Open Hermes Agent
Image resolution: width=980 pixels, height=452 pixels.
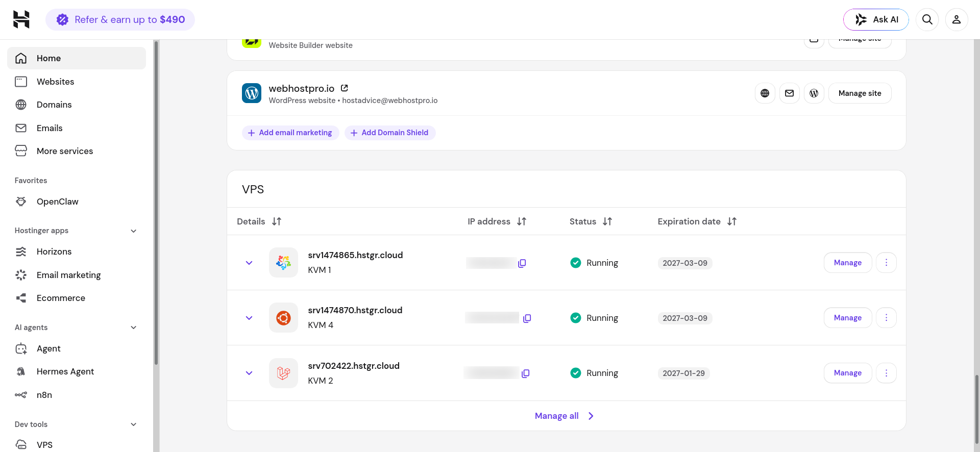tap(77, 371)
